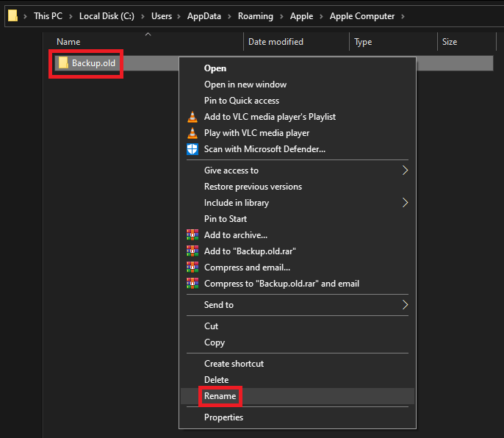
Task: Expand chevron between Apple and Apple Computer
Action: click(x=321, y=16)
